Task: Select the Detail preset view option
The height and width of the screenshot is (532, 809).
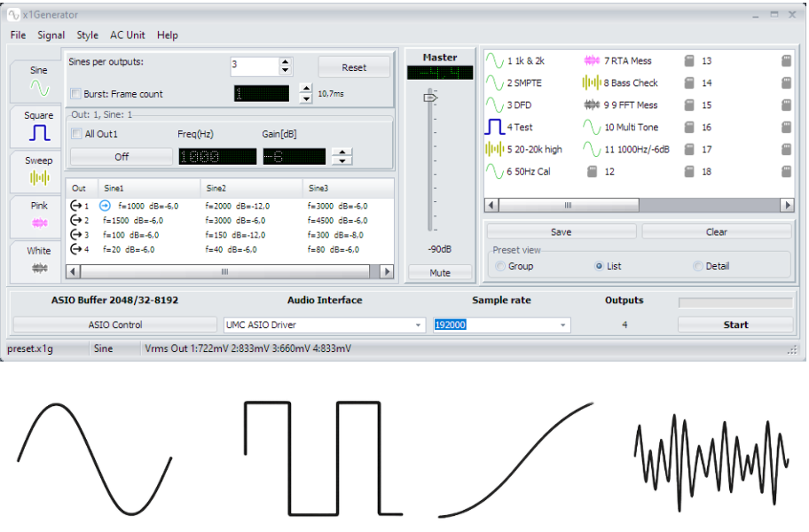Action: [698, 266]
